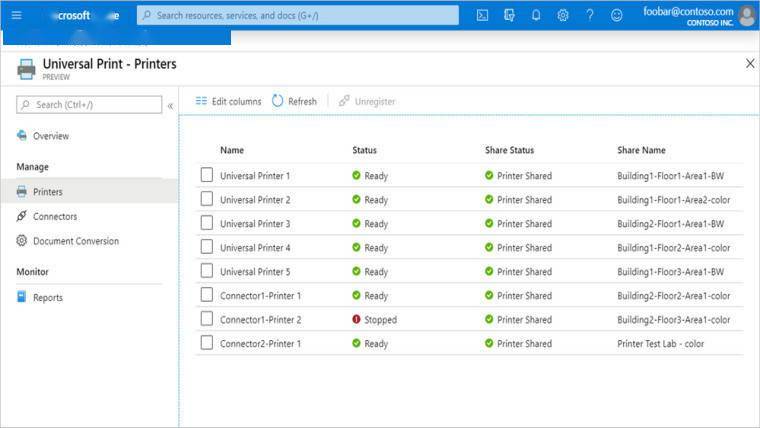
Task: Click the help question mark icon
Action: click(589, 15)
